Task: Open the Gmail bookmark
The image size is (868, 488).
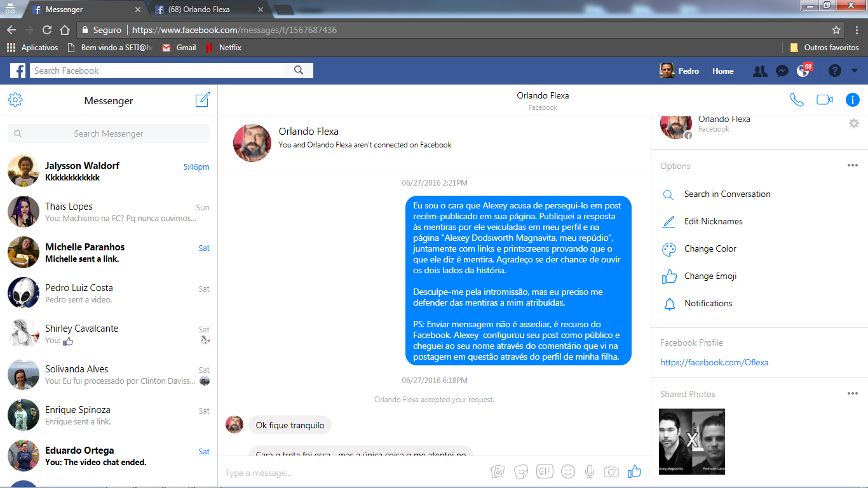Action: [x=179, y=48]
